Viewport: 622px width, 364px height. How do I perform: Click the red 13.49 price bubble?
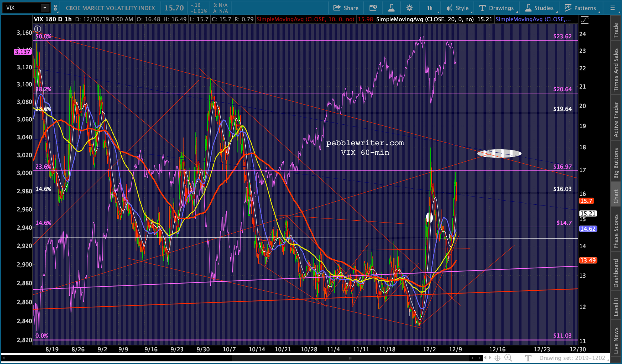[588, 261]
